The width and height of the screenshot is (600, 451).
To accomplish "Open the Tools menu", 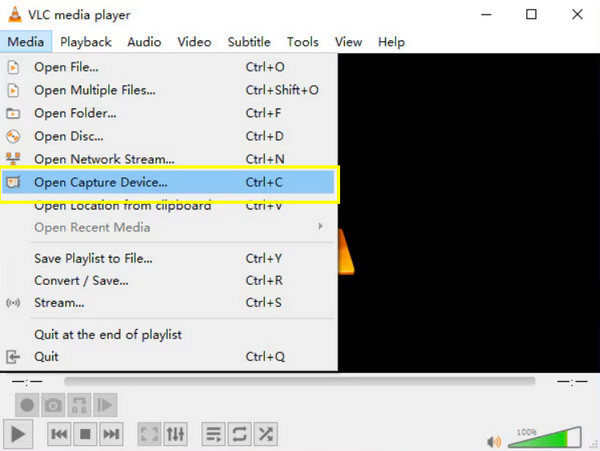I will click(303, 42).
